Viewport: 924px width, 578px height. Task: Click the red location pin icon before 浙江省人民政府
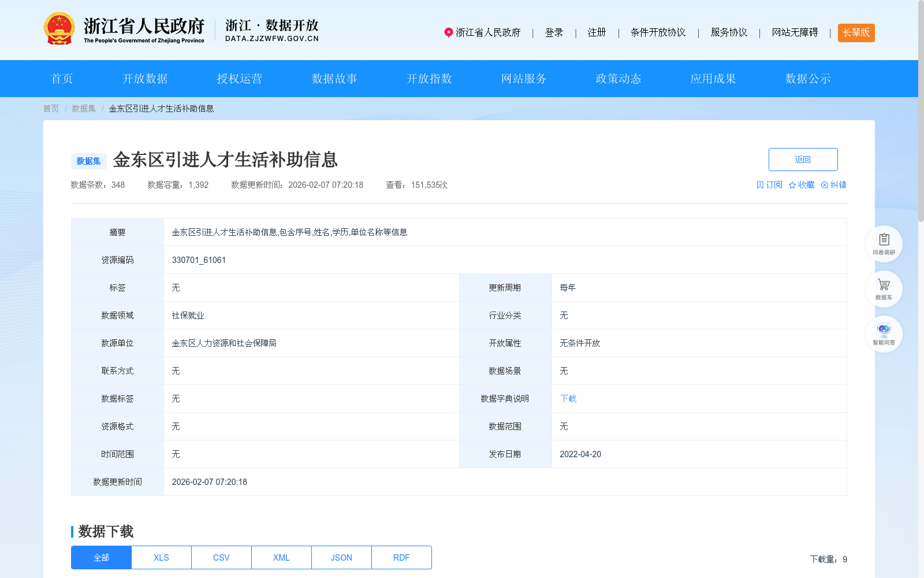[x=448, y=32]
